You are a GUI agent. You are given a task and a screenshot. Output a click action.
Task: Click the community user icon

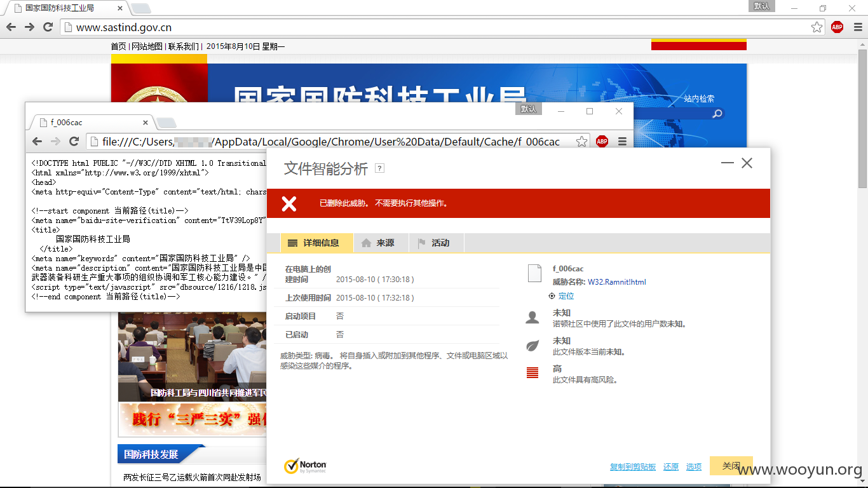[x=532, y=317]
